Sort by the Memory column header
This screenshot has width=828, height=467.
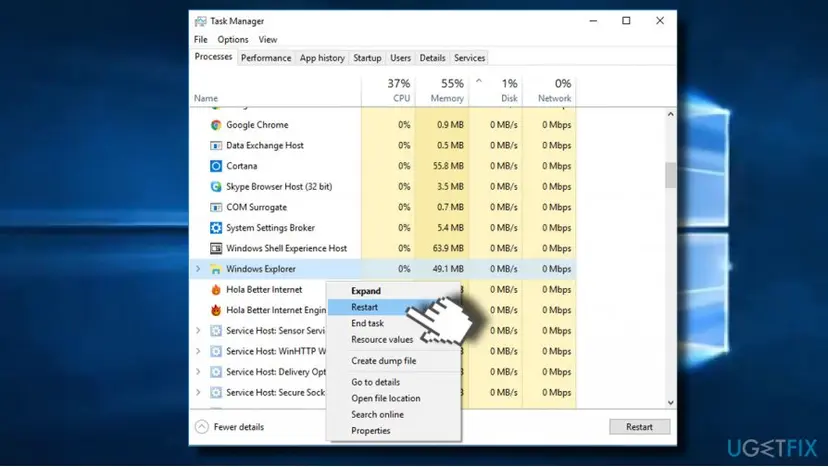click(x=442, y=90)
